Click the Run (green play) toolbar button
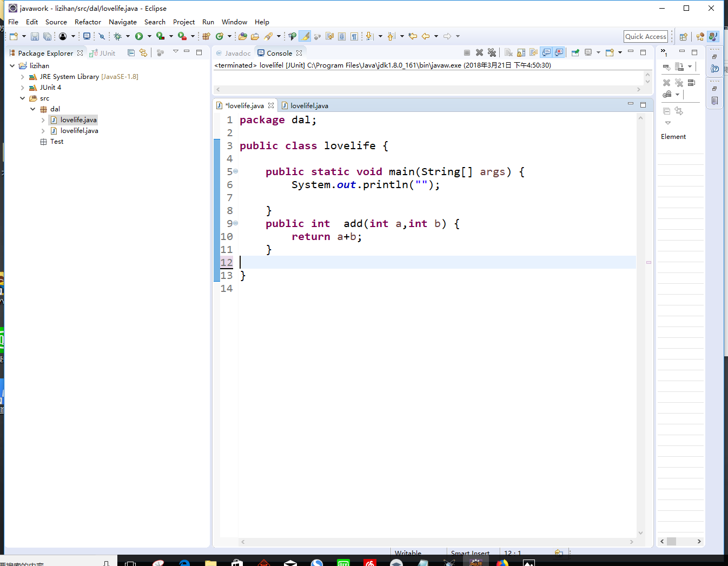Screen dimensions: 728x566 (139, 36)
